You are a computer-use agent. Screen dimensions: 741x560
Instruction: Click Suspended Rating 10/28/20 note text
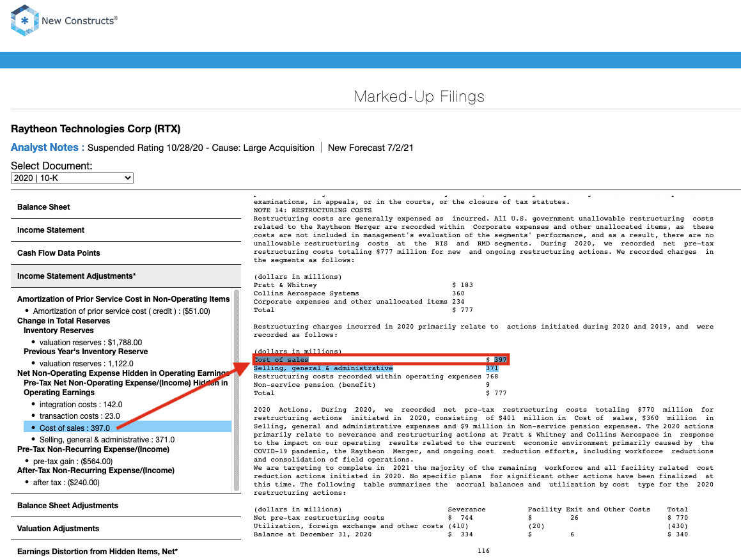click(x=201, y=148)
